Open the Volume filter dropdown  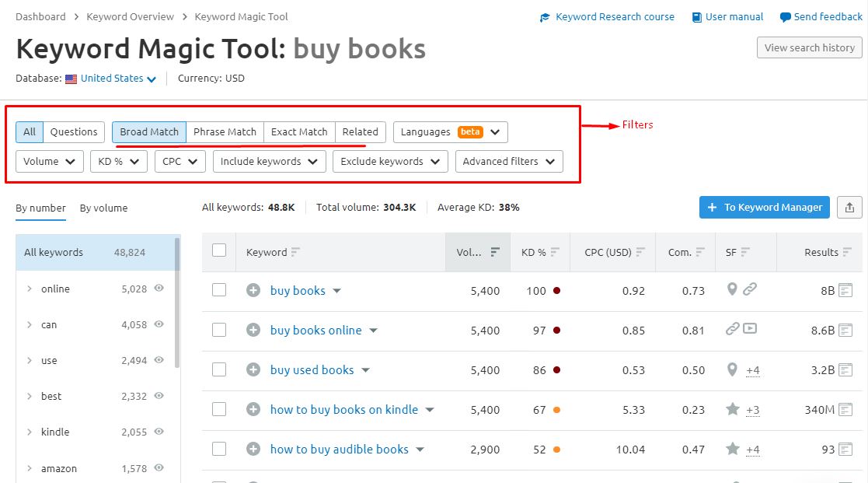[49, 162]
